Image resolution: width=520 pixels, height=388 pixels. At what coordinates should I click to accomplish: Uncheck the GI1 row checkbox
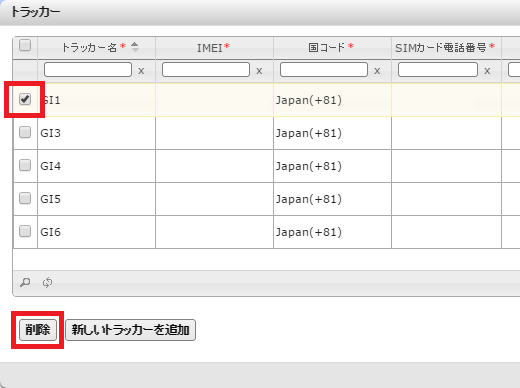pyautogui.click(x=25, y=99)
